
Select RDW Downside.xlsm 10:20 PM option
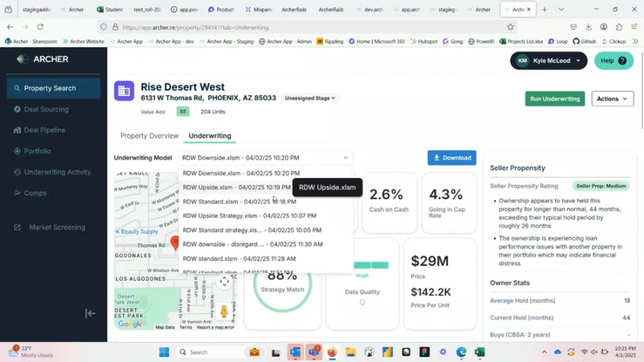tap(265, 173)
